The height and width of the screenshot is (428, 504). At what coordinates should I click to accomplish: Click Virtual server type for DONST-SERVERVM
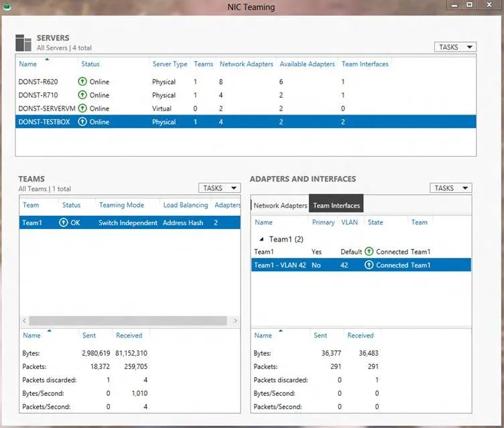(x=162, y=109)
